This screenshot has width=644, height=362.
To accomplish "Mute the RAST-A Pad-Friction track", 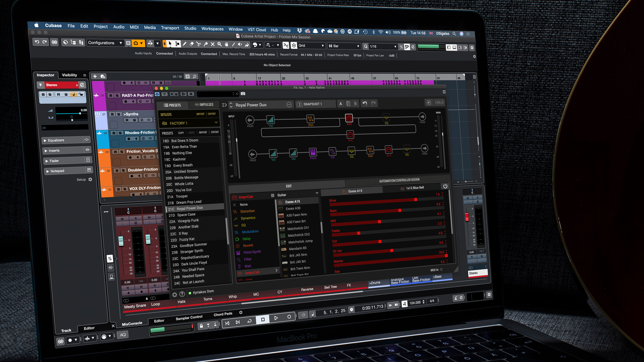I will [111, 95].
